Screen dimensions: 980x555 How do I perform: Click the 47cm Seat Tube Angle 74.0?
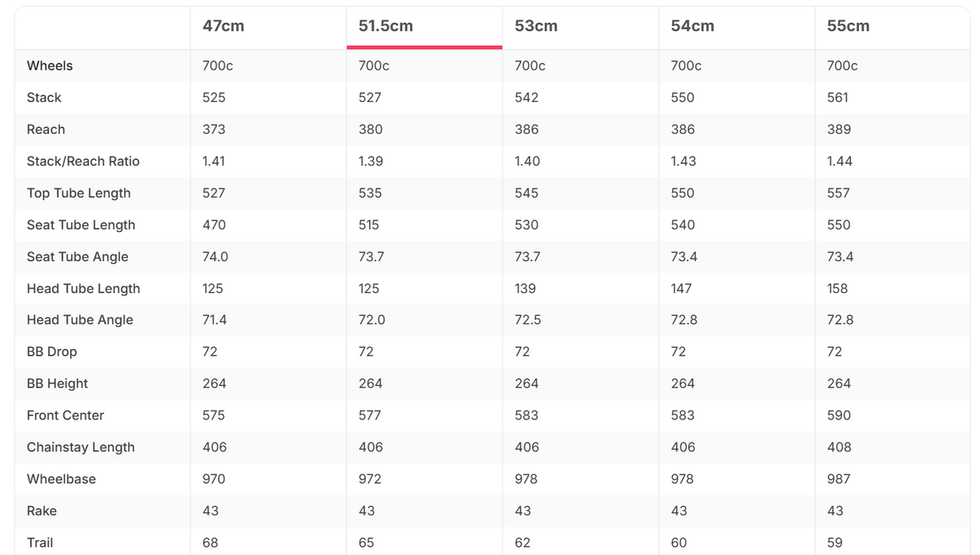(216, 256)
